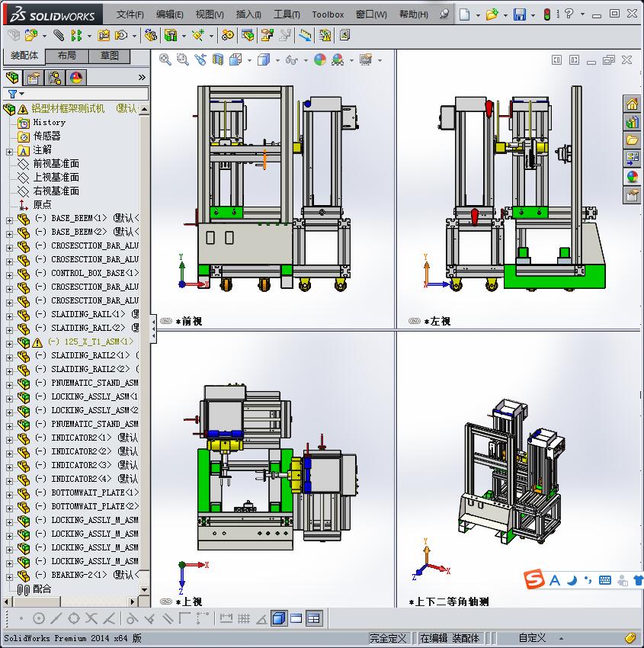Switch to the 草图 tab

110,56
